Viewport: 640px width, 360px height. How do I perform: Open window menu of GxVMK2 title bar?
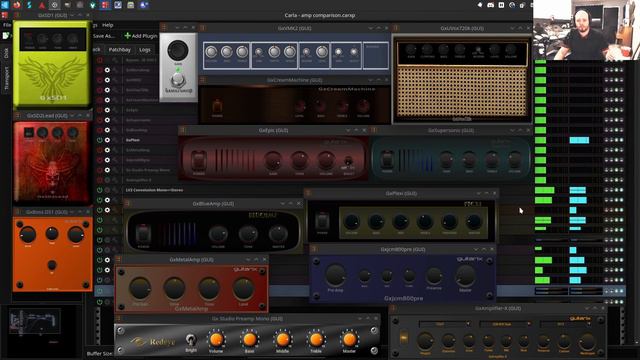point(203,28)
